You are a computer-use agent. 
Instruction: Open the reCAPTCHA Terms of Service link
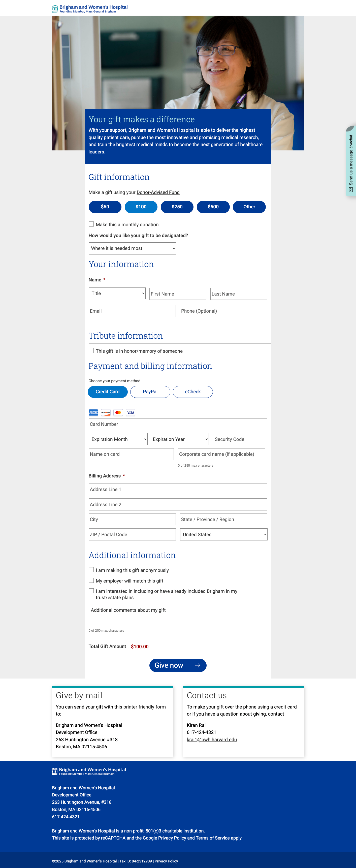tap(213, 838)
